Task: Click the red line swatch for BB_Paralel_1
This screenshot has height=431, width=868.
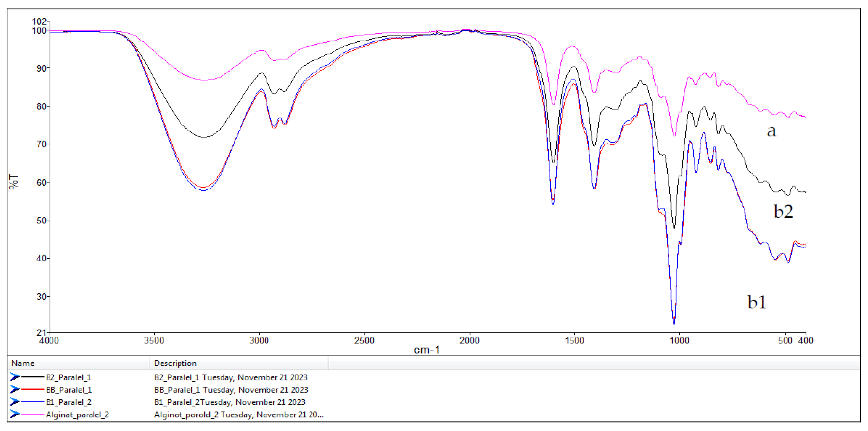Action: 33,389
